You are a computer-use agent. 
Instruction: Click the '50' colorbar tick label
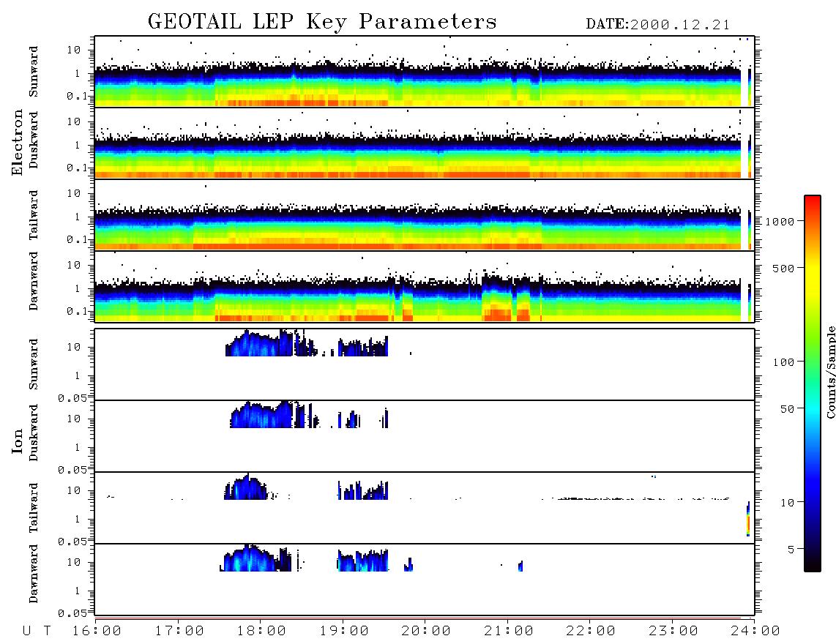click(x=787, y=409)
